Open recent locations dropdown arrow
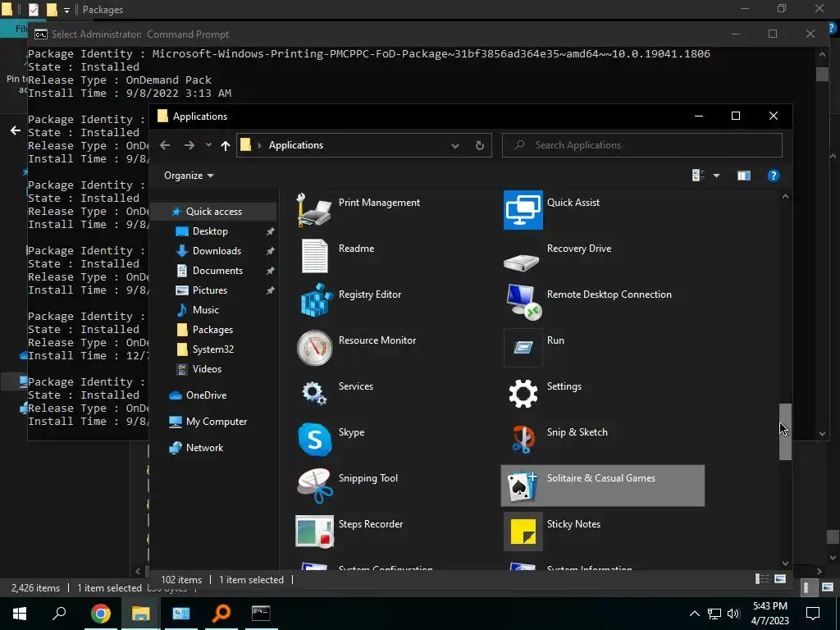This screenshot has width=840, height=630. pyautogui.click(x=208, y=145)
